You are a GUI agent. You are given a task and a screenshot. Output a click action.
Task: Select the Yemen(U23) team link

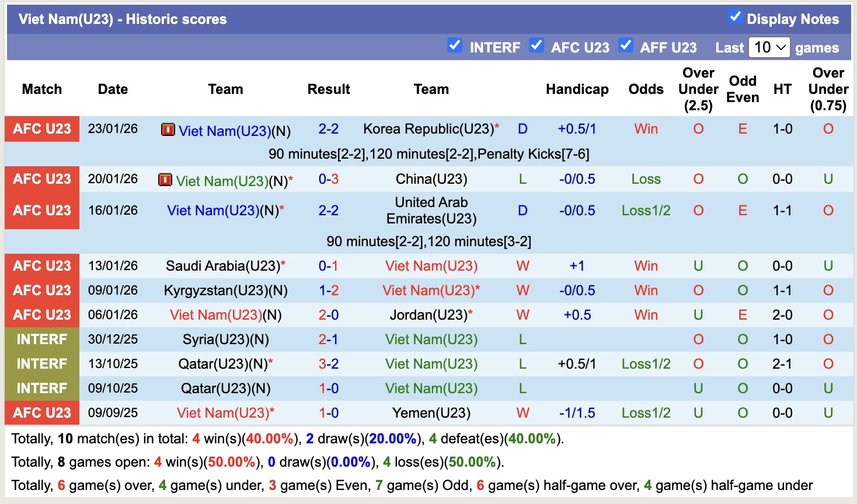pyautogui.click(x=431, y=413)
